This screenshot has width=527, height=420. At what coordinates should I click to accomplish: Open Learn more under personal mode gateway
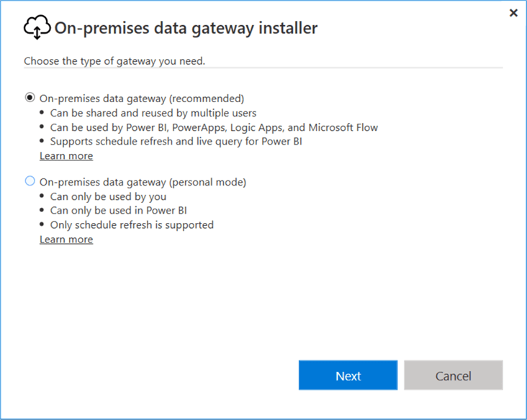(x=66, y=239)
